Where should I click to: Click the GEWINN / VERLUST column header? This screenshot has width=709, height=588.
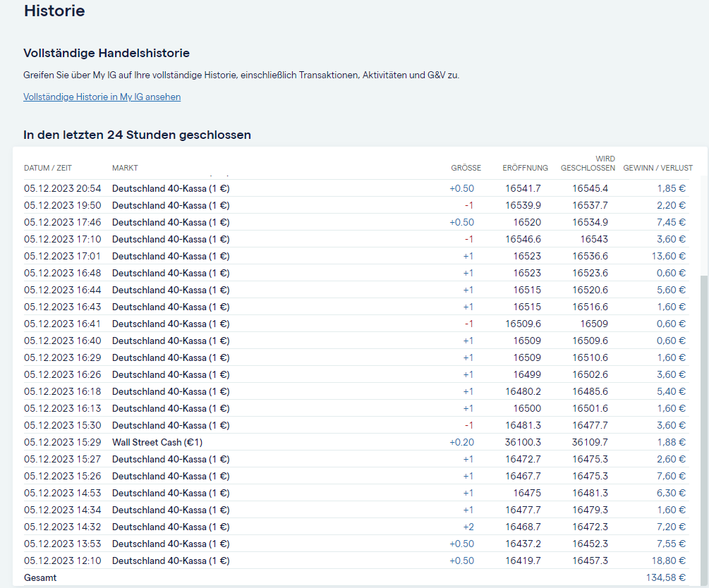click(x=658, y=168)
